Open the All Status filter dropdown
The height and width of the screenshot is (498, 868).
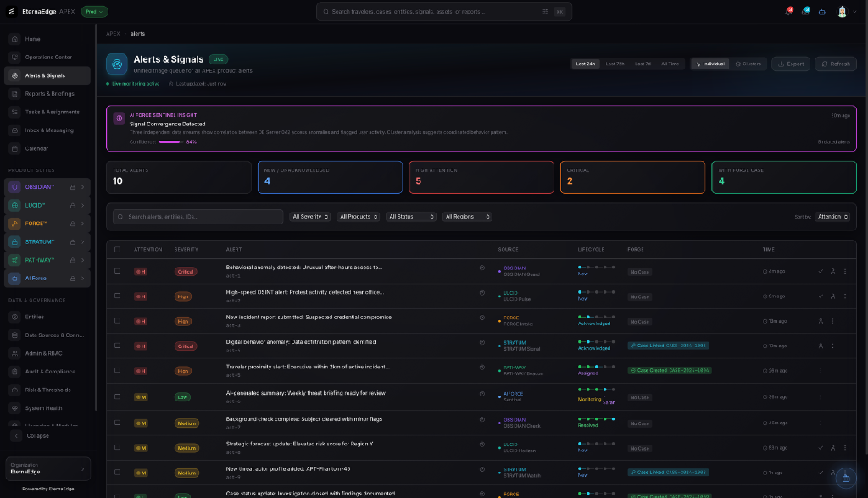tap(411, 217)
